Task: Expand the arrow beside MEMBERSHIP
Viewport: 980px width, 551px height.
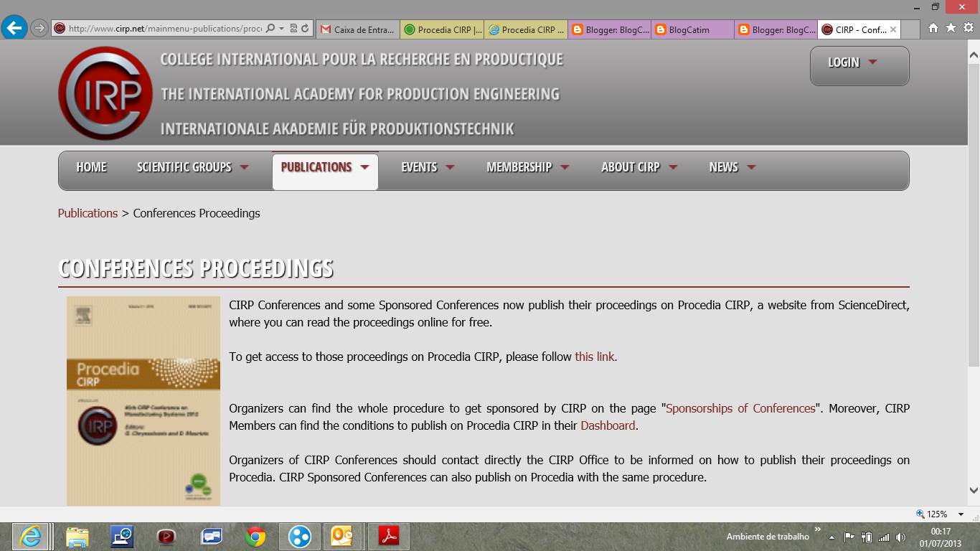Action: coord(565,167)
